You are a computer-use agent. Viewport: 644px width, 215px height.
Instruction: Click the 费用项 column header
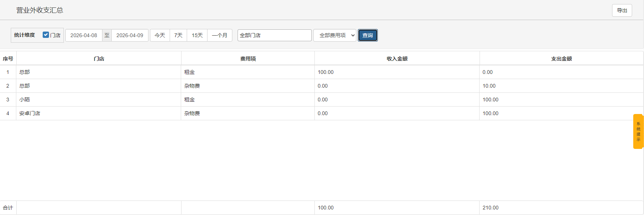point(248,59)
